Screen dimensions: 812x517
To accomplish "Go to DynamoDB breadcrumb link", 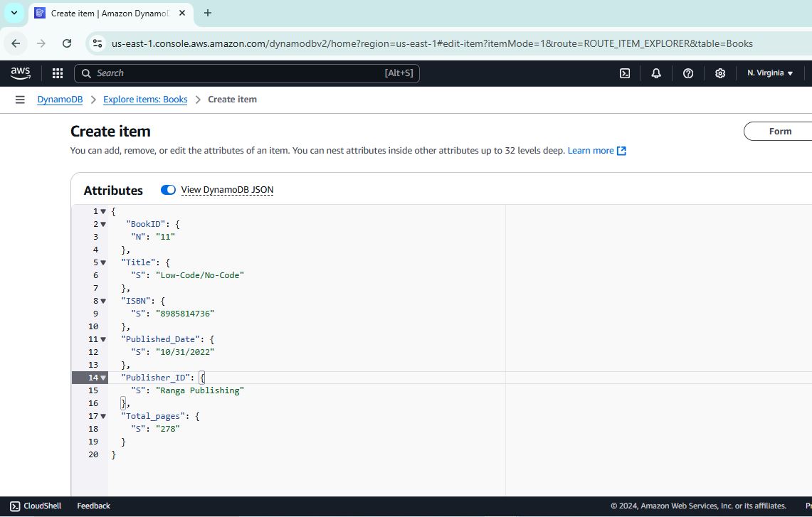I will pos(60,100).
